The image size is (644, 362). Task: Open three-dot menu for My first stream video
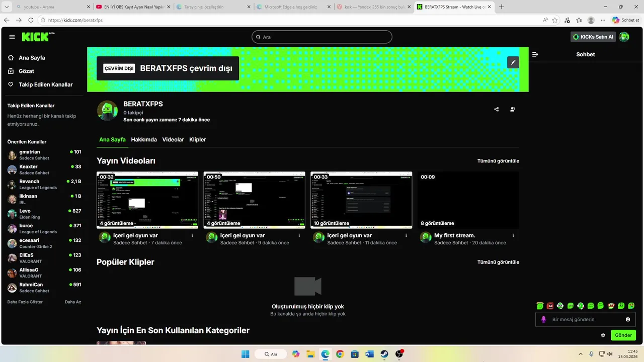click(x=513, y=235)
